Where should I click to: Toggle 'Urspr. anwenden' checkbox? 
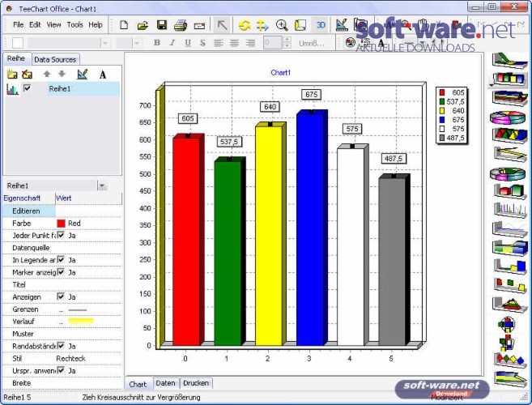click(61, 370)
